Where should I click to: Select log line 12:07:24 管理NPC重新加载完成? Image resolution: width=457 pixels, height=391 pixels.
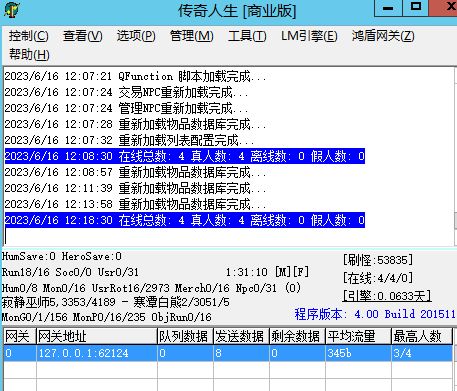click(x=127, y=108)
